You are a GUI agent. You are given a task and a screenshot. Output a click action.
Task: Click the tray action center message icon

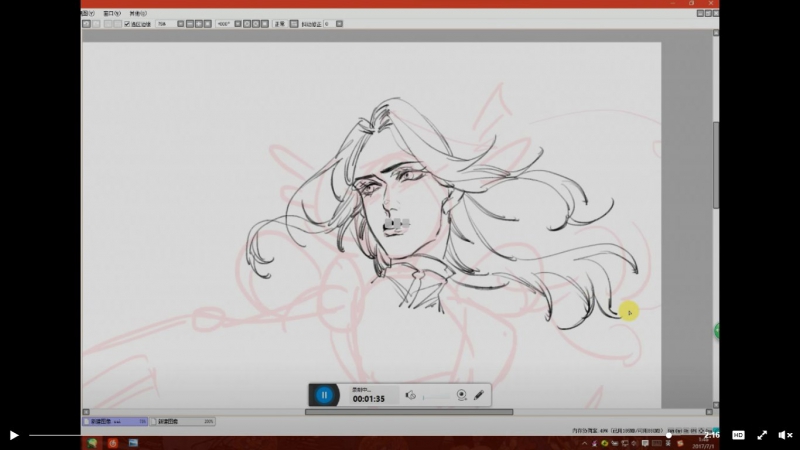pyautogui.click(x=645, y=443)
